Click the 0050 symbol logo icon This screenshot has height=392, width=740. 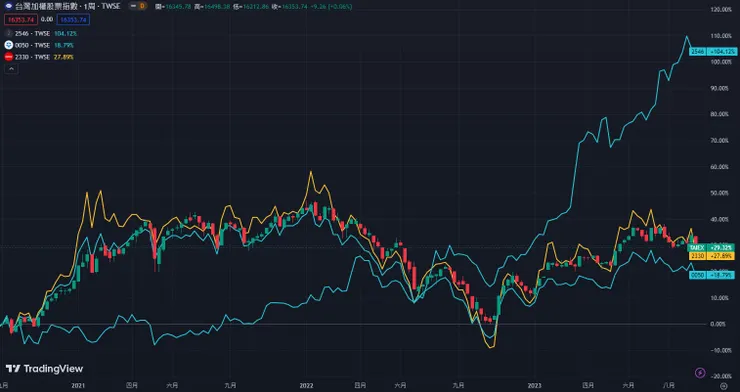[x=8, y=45]
